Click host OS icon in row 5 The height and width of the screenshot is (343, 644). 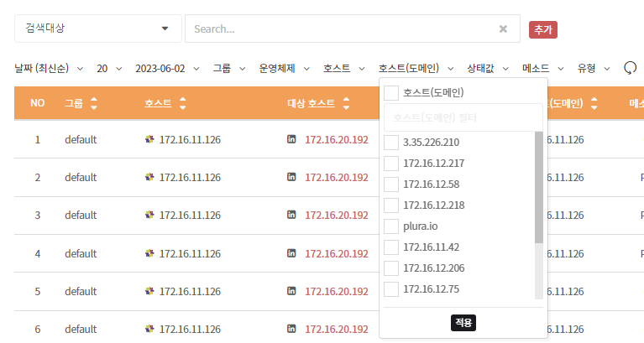coord(149,291)
